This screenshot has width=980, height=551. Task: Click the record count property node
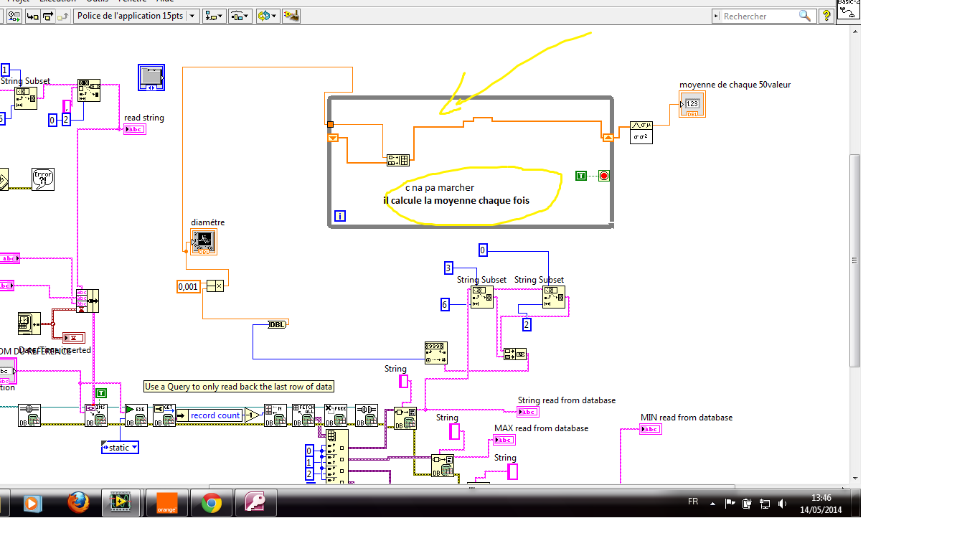[x=215, y=415]
